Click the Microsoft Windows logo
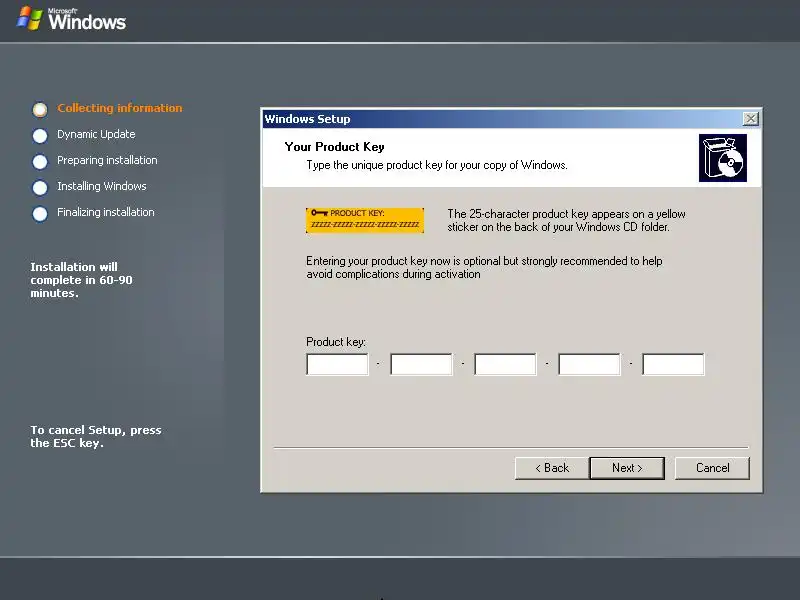Image resolution: width=800 pixels, height=600 pixels. coord(71,19)
